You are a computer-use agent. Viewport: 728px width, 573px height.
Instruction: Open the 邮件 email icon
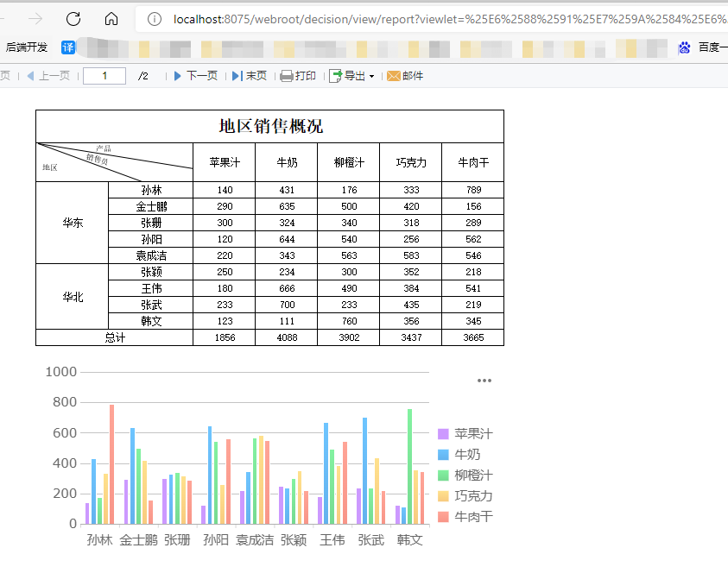(x=392, y=76)
